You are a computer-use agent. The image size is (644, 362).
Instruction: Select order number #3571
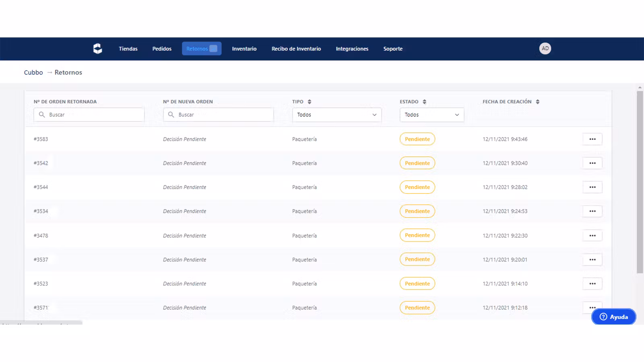point(41,308)
